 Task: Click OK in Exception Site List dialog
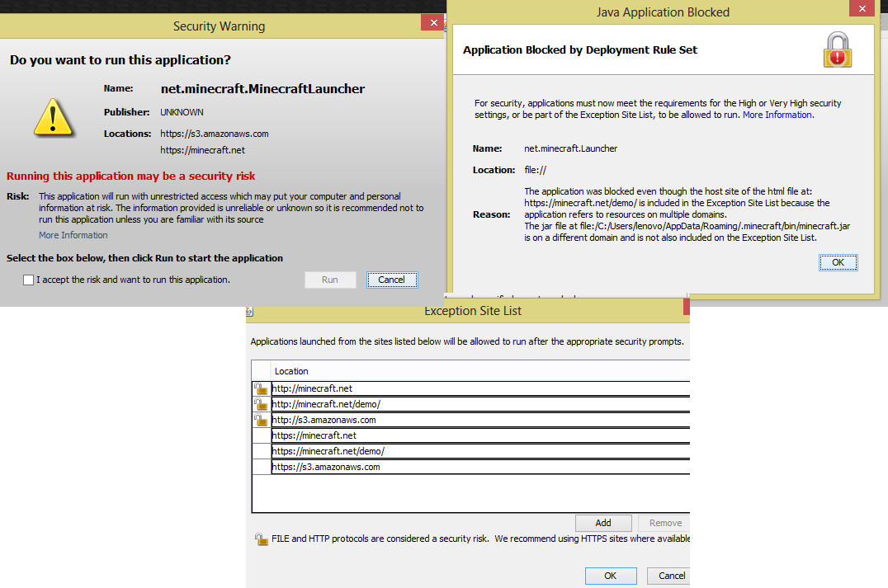611,576
